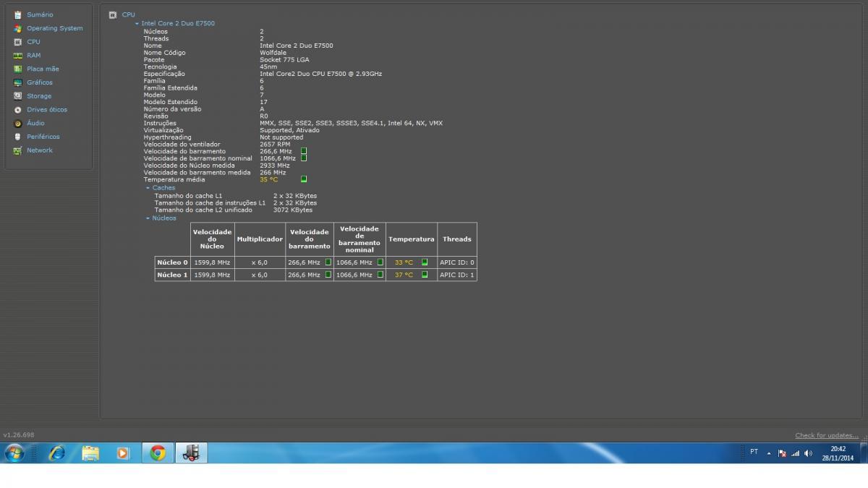Click the APIC ID: 1 cell
Image resolution: width=868 pixels, height=488 pixels.
[x=457, y=275]
